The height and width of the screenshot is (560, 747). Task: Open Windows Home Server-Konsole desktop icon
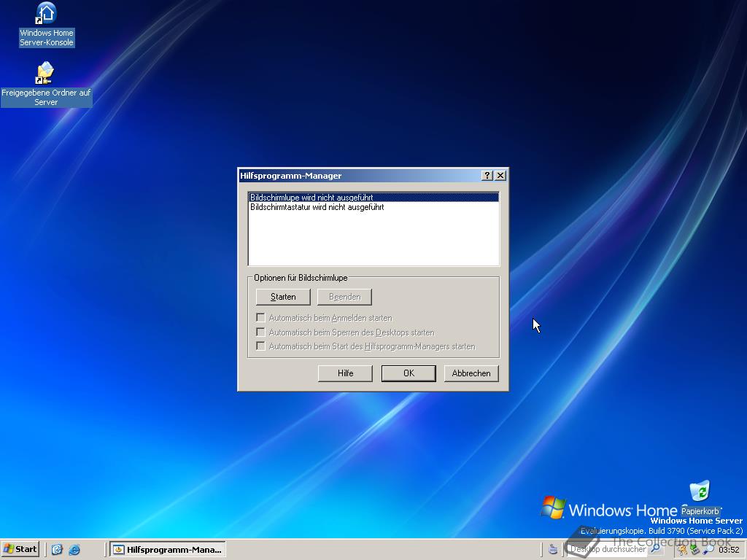point(46,24)
